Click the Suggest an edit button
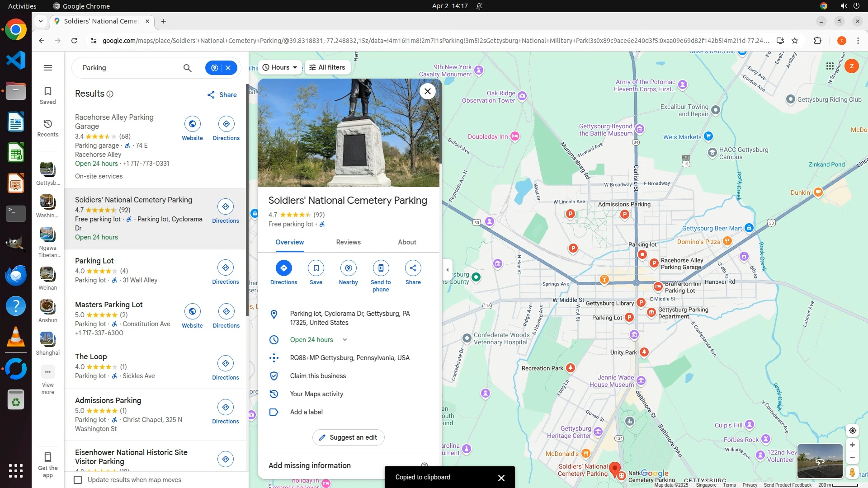Viewport: 868px width, 488px height. click(348, 437)
